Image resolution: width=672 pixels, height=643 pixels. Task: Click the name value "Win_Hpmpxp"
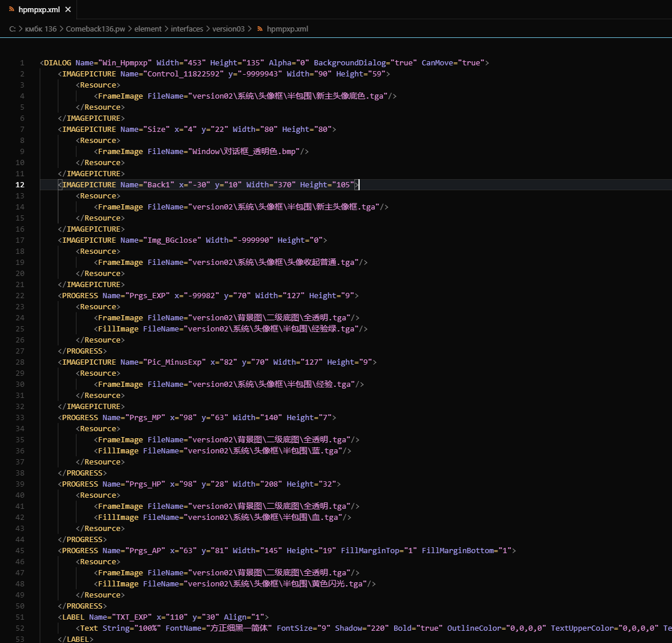point(125,63)
